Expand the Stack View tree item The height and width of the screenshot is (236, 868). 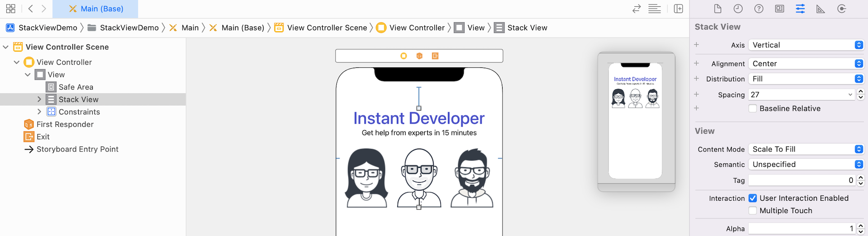(39, 99)
